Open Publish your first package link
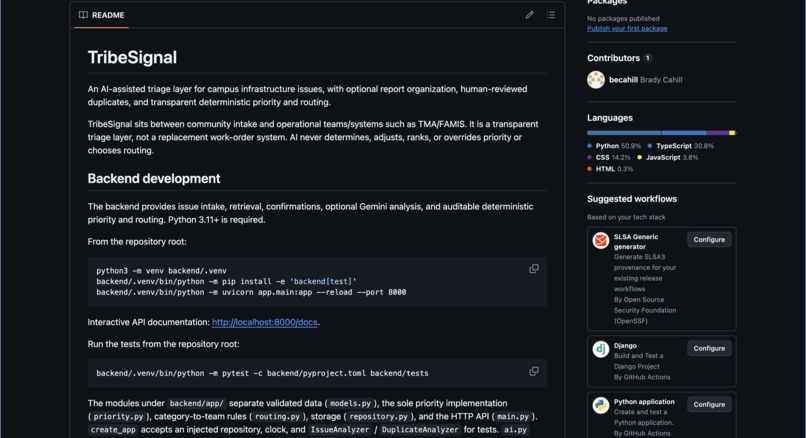Viewport: 806px width, 438px height. click(x=627, y=29)
